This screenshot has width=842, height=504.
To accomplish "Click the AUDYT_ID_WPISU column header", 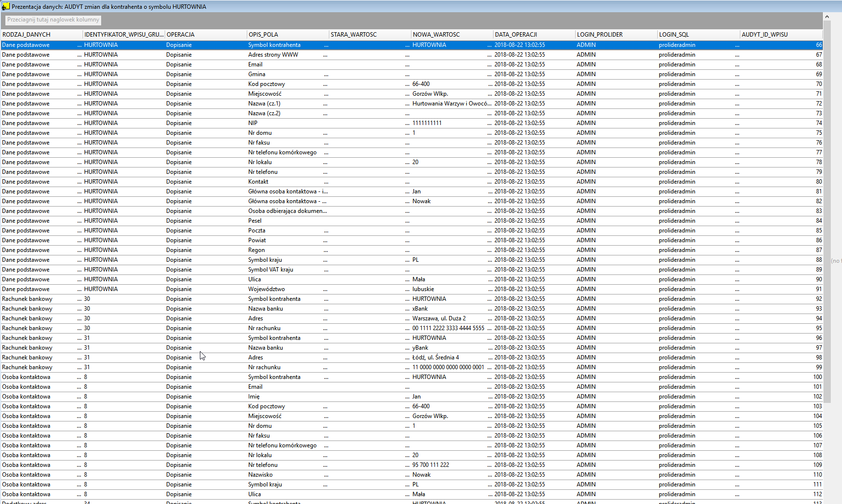I will point(781,35).
